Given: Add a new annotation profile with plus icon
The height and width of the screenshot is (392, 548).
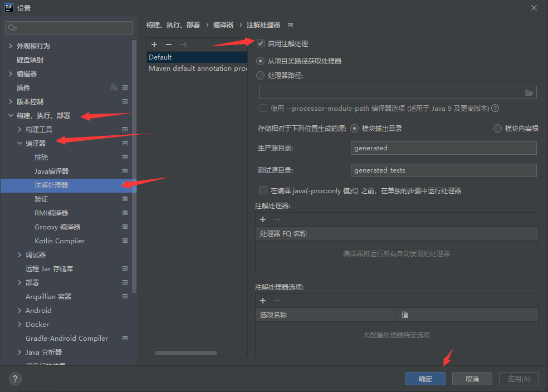Looking at the screenshot, I should tap(154, 45).
